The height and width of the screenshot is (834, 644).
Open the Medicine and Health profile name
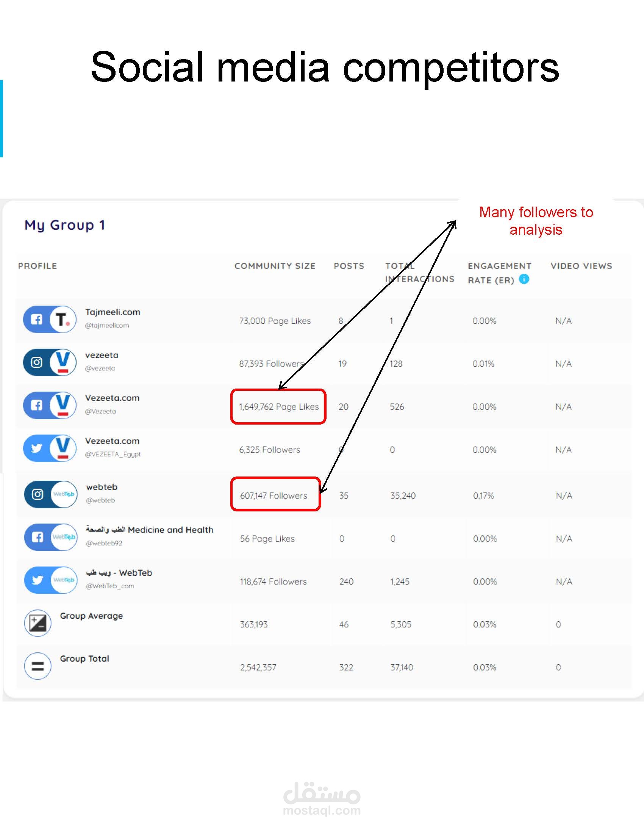click(x=150, y=530)
